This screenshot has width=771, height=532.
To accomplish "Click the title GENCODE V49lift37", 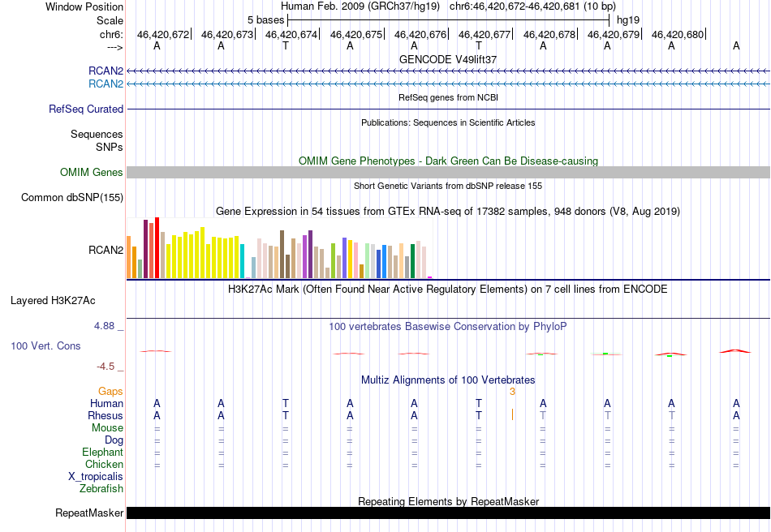I will (x=448, y=59).
